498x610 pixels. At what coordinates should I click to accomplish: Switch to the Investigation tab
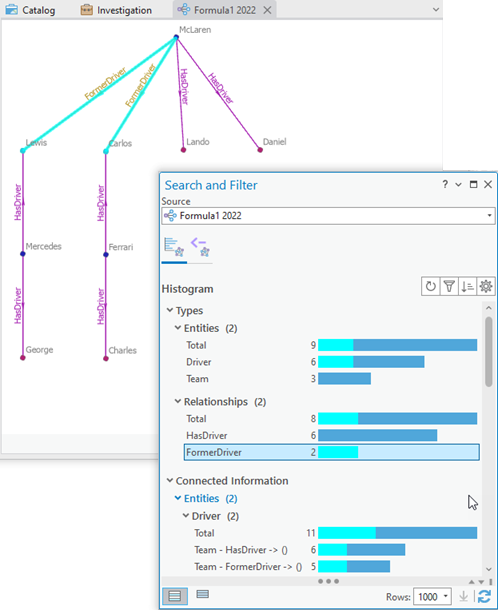[x=116, y=10]
